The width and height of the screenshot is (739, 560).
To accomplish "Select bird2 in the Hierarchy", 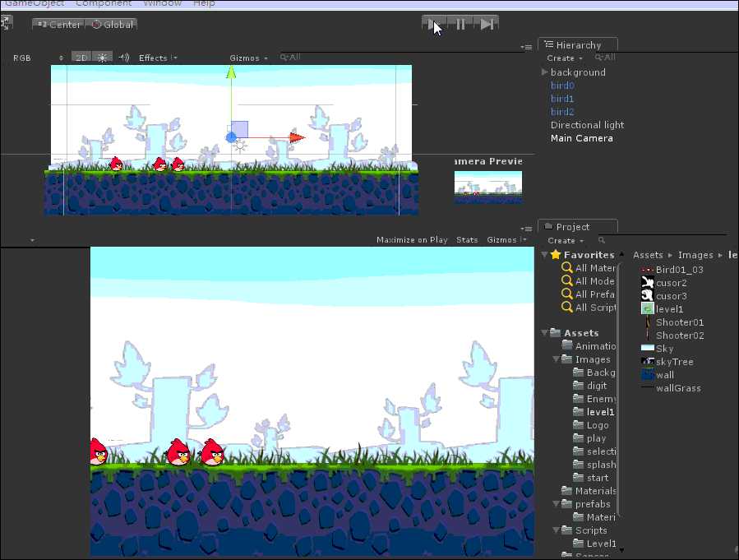I will [x=562, y=112].
